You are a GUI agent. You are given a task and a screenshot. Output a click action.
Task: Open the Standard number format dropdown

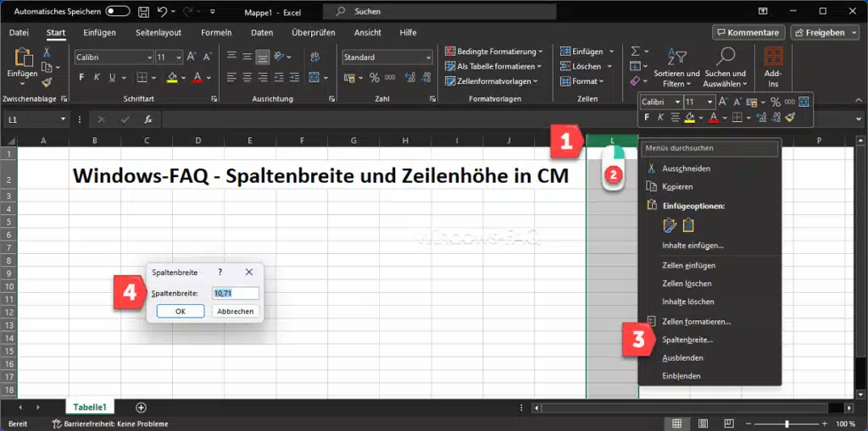428,57
